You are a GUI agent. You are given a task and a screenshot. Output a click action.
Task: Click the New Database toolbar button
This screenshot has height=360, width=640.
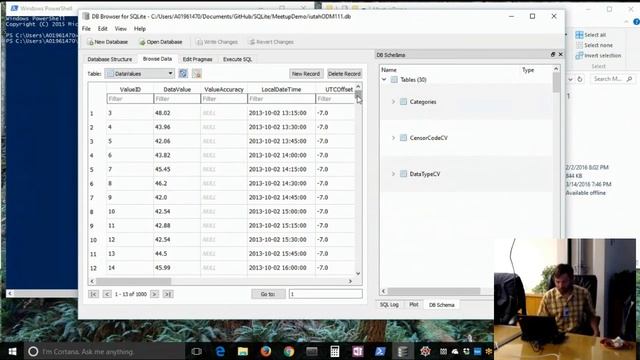(108, 42)
